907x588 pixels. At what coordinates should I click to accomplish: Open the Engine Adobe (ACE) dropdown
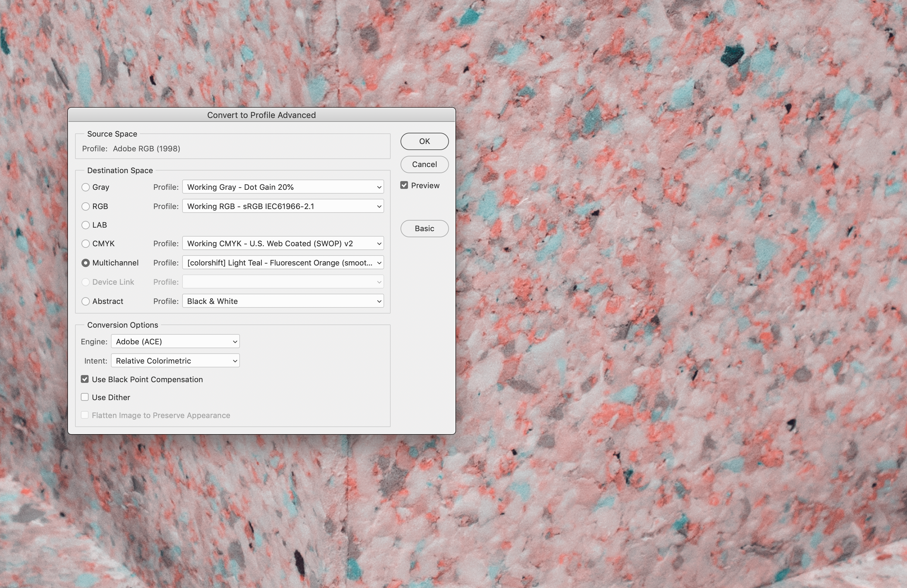tap(175, 341)
